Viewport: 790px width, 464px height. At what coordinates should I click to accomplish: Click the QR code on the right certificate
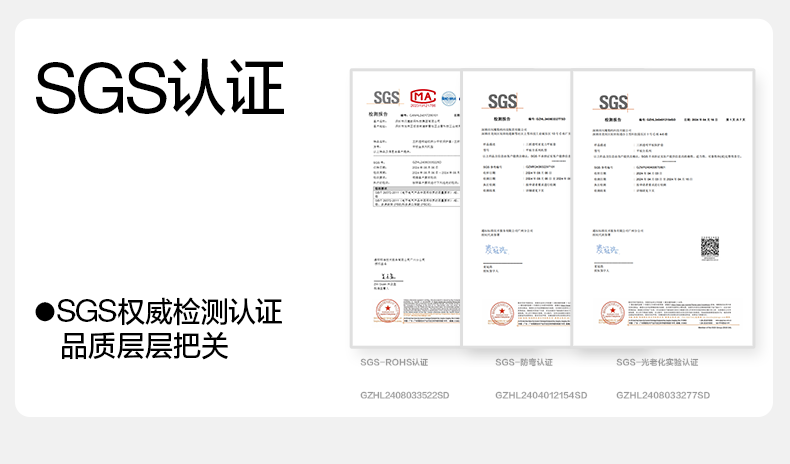pos(710,248)
